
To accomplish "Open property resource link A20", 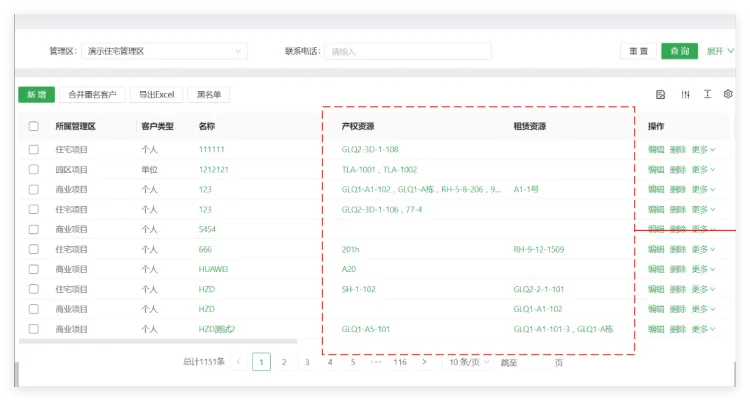I will (x=349, y=269).
